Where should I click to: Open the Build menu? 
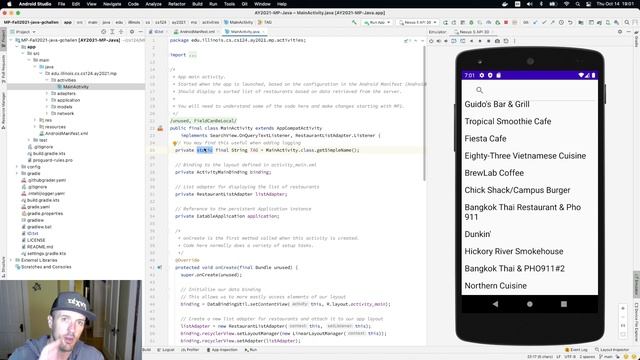pos(197,4)
